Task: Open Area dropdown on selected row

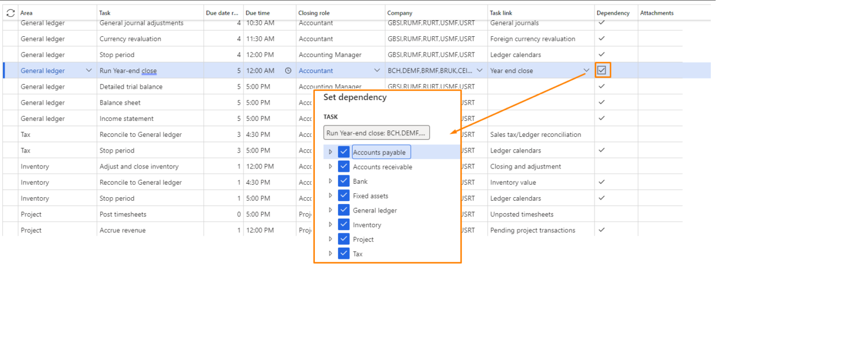Action: (x=88, y=71)
